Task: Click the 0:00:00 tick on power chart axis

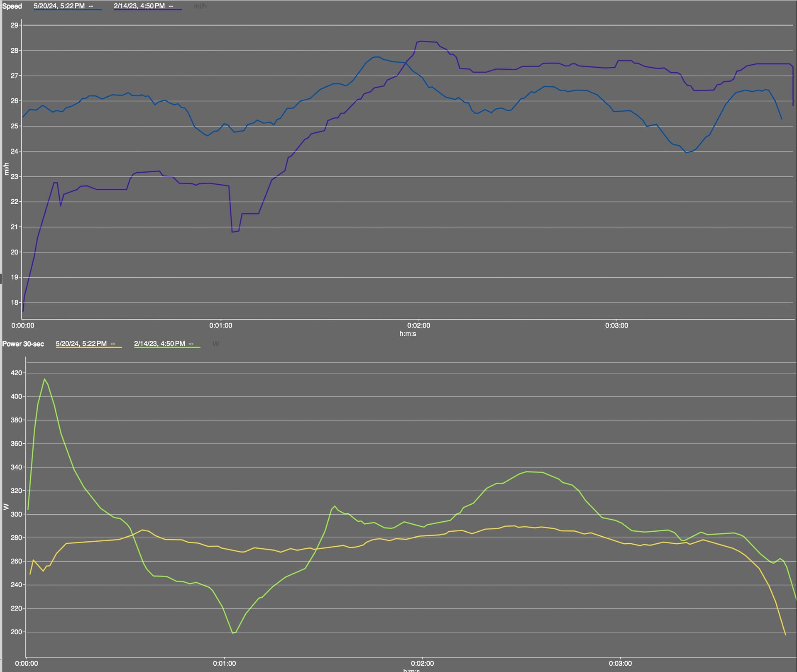Action: point(27,663)
